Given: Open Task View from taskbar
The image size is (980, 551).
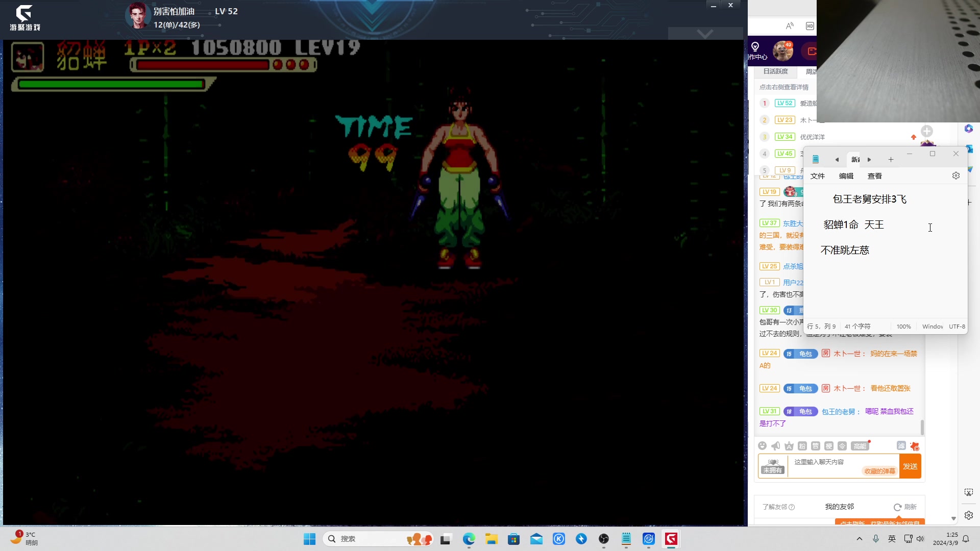Looking at the screenshot, I should coord(446,539).
